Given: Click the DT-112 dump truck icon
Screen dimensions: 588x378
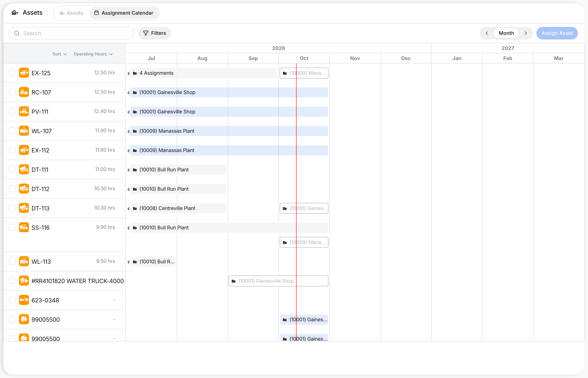Looking at the screenshot, I should pyautogui.click(x=24, y=189).
